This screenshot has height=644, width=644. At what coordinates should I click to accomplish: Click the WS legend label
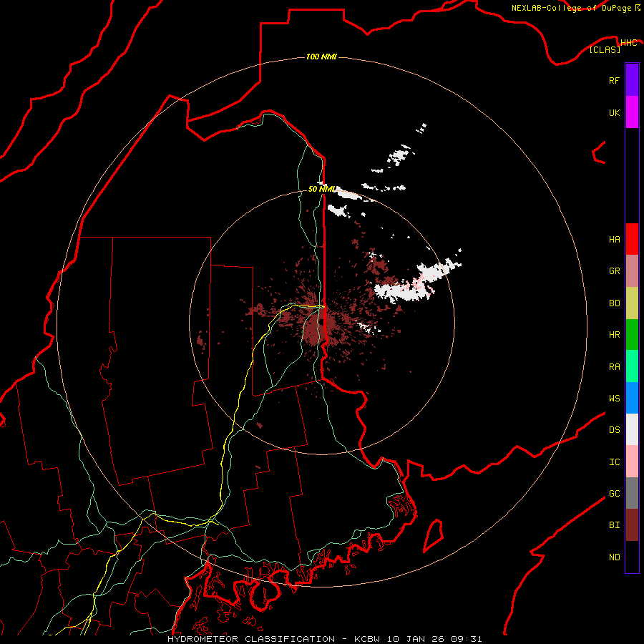pyautogui.click(x=614, y=399)
